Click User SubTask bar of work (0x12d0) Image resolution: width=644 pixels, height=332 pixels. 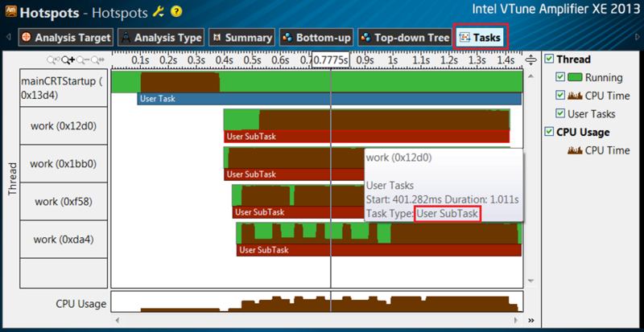[367, 137]
